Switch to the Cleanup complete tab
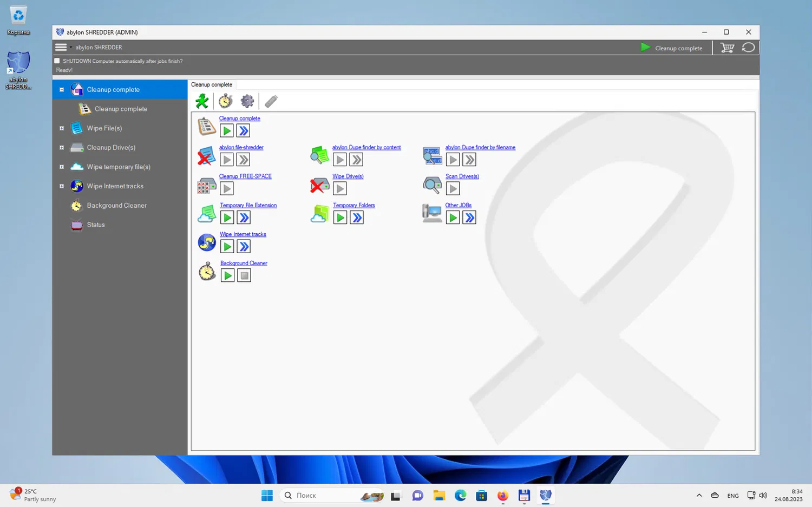The width and height of the screenshot is (812, 507). tap(212, 84)
